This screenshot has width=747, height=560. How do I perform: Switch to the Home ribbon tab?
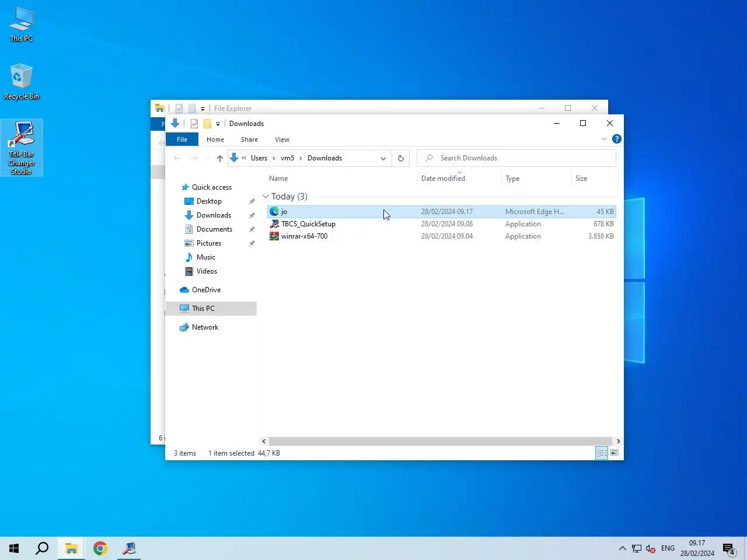pyautogui.click(x=215, y=139)
